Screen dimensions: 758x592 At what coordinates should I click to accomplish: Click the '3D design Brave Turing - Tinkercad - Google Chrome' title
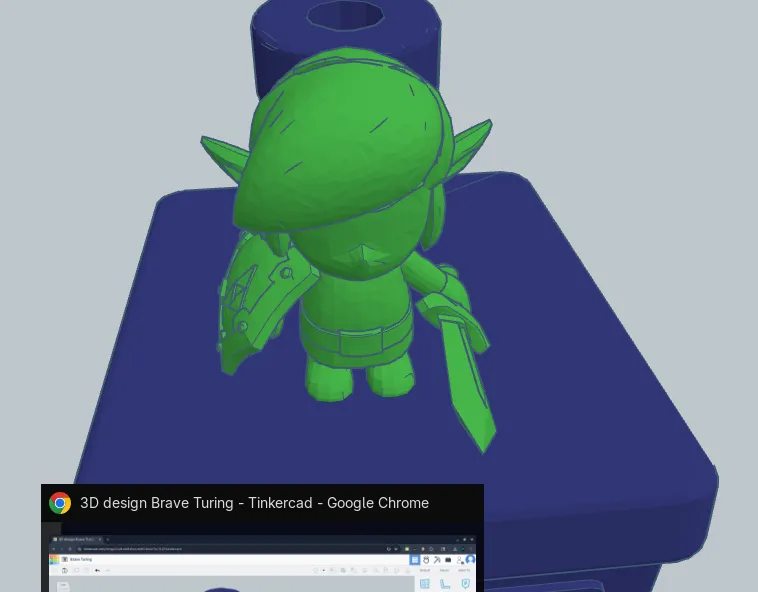click(x=254, y=503)
